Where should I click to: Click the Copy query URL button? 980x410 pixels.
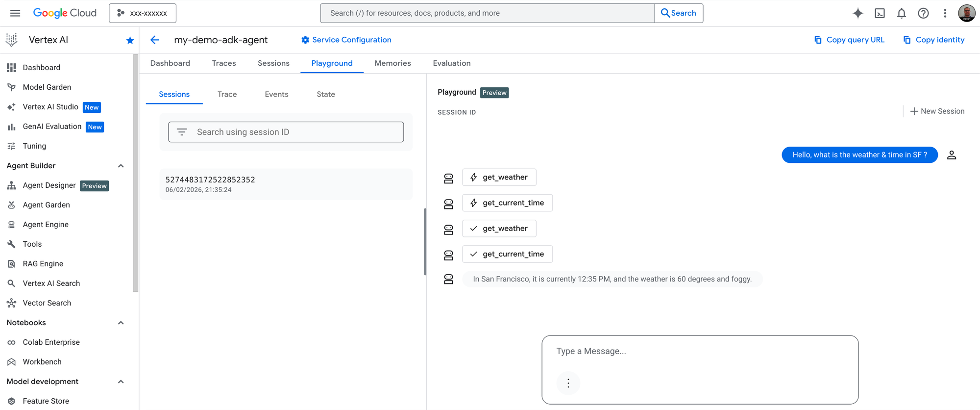849,40
